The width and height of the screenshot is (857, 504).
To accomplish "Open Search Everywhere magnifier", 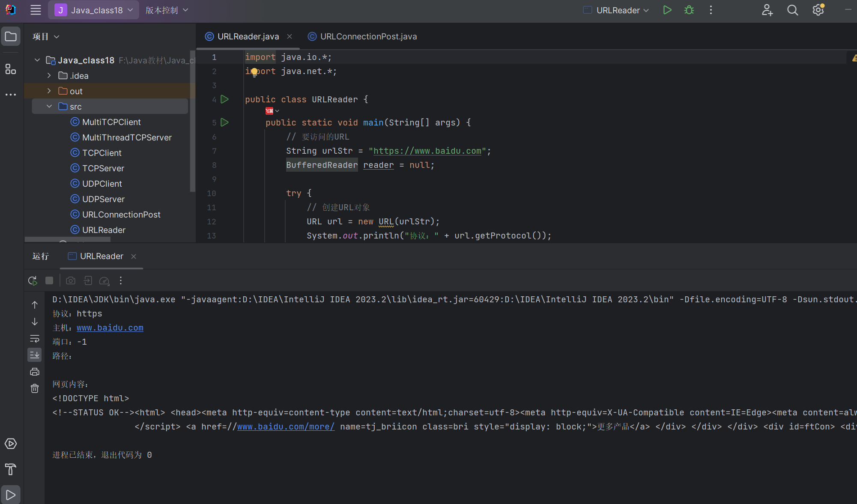I will 792,10.
